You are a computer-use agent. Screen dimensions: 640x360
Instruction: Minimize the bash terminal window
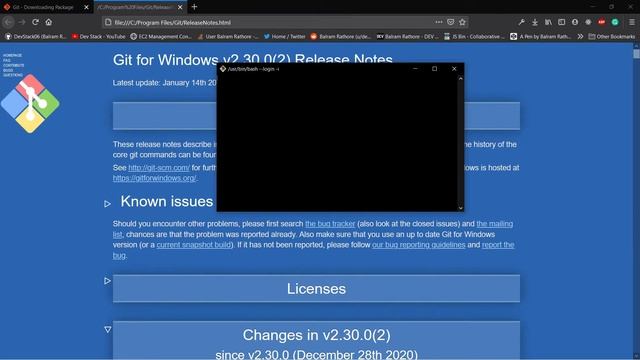point(415,69)
